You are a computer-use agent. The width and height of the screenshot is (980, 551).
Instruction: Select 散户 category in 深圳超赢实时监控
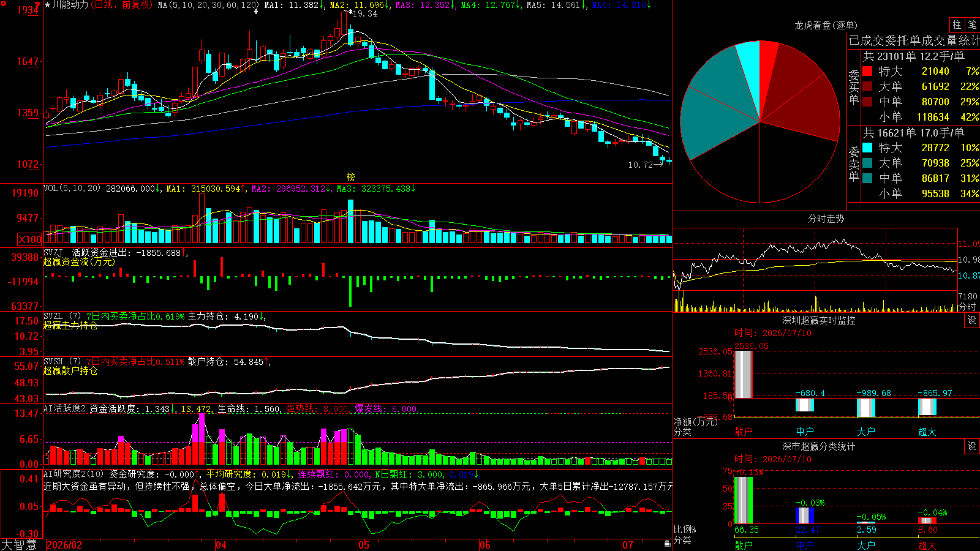(x=744, y=432)
